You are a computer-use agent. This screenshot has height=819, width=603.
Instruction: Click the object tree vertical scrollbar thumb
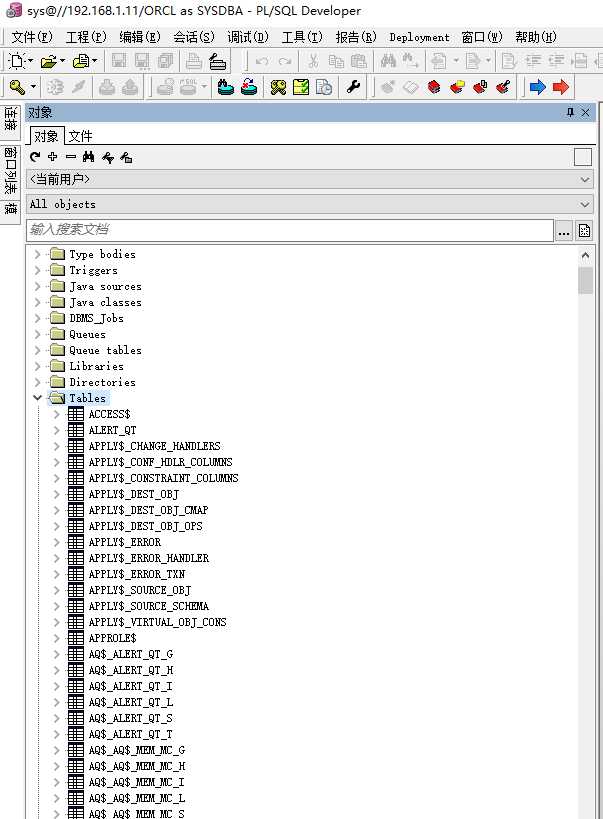(585, 281)
